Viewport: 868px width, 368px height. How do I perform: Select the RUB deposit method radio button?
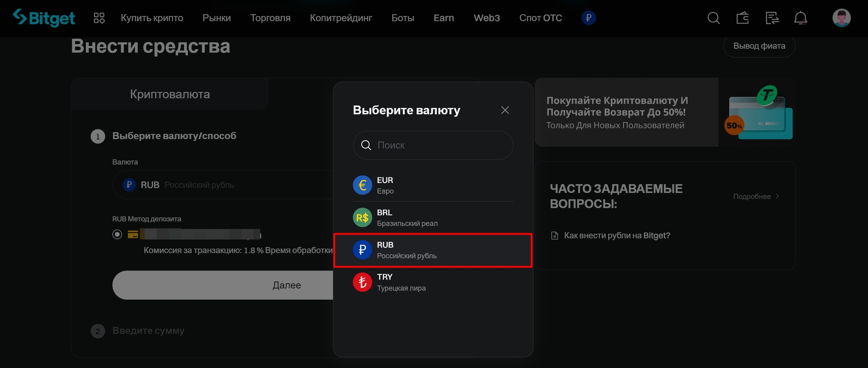(117, 234)
